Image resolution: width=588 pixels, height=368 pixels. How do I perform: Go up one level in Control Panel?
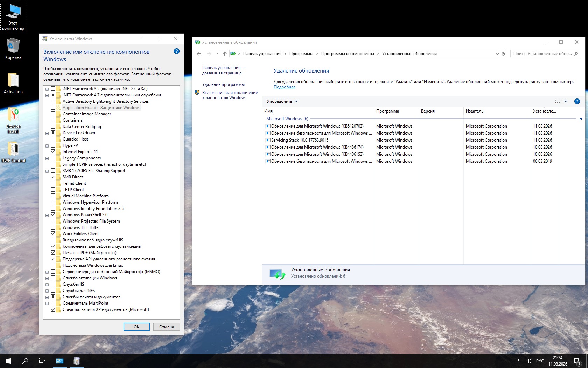coord(225,54)
